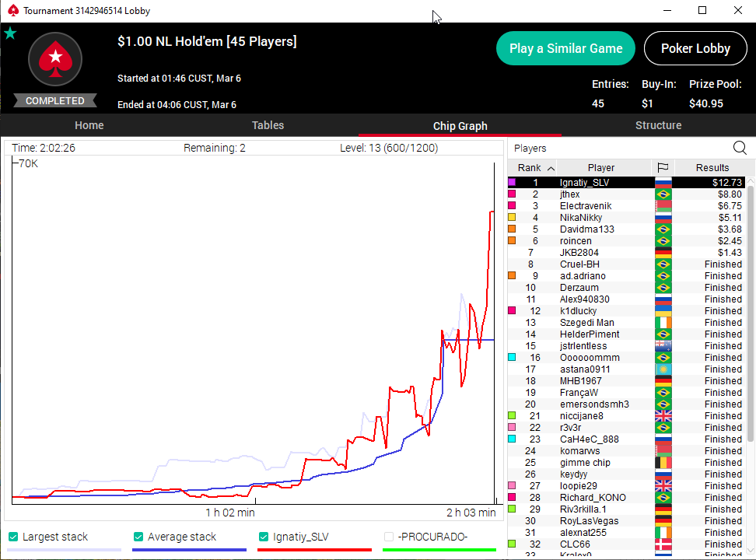The image size is (756, 560).
Task: Click the scrollbar up arrow in Players list
Action: click(751, 181)
